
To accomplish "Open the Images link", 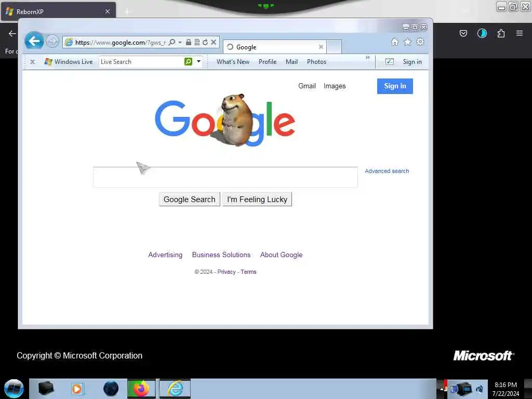I will 335,86.
